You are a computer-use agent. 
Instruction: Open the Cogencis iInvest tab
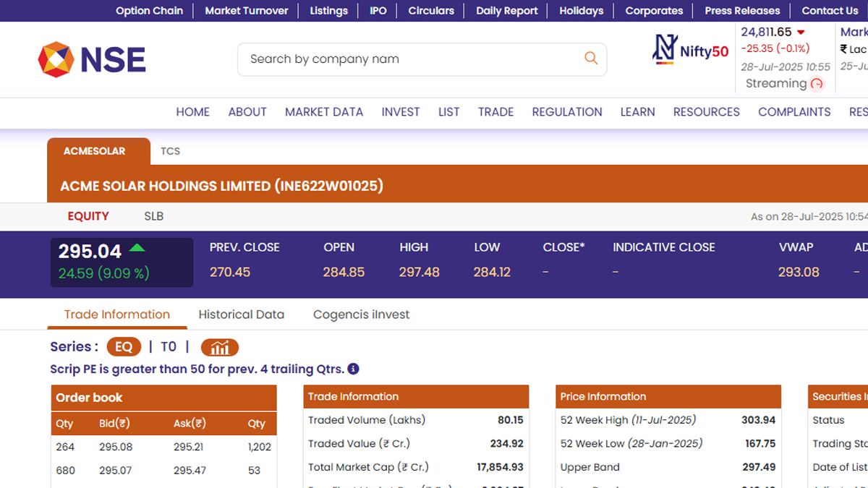click(361, 314)
